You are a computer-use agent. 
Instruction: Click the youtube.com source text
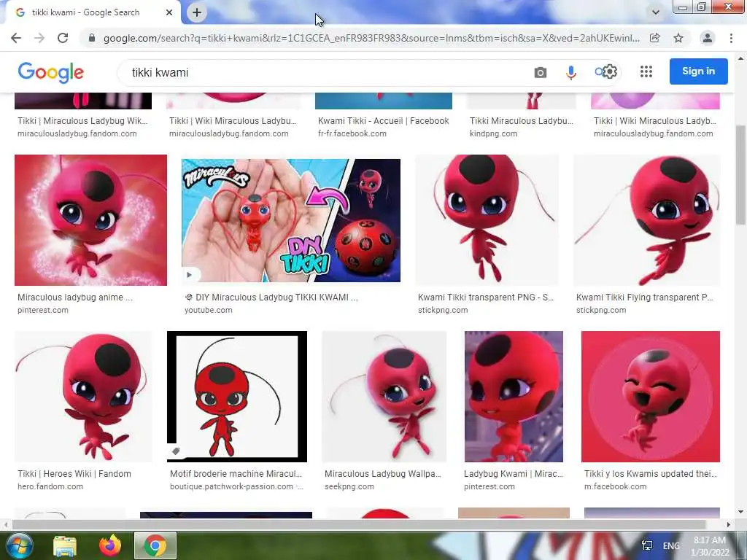pos(208,310)
